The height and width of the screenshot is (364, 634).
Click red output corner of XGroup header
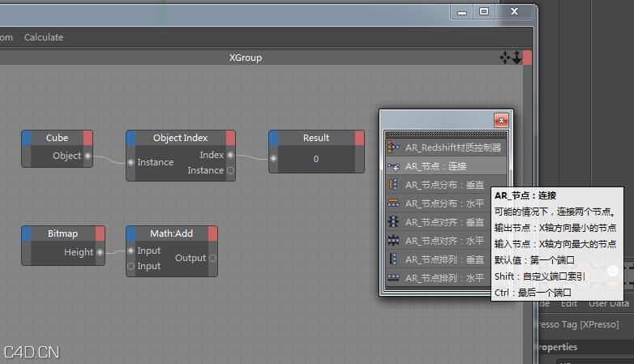tap(527, 58)
